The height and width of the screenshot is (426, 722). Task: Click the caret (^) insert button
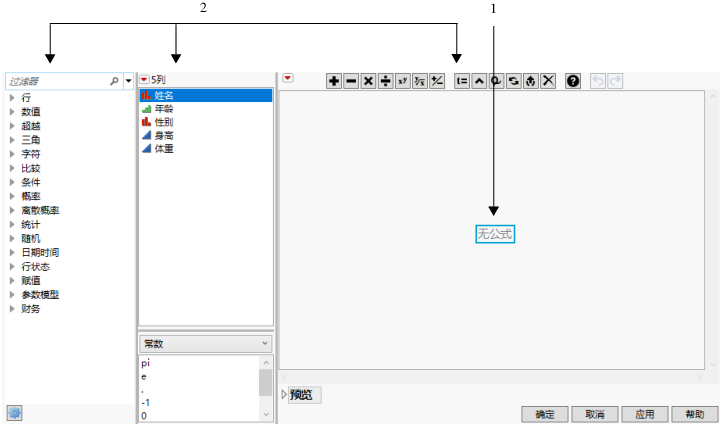point(479,81)
